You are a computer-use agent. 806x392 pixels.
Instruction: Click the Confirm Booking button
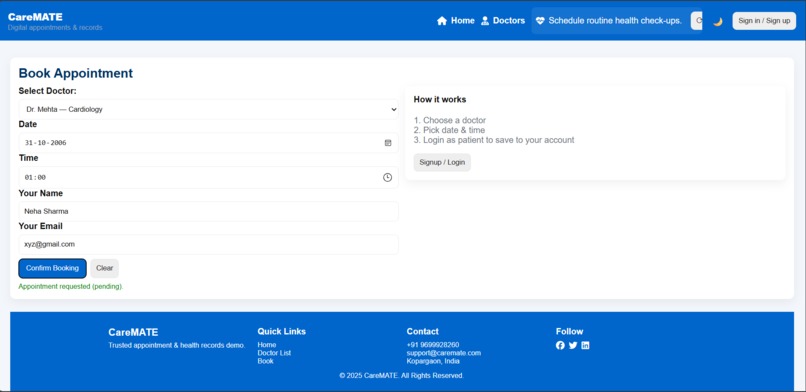[x=52, y=268]
